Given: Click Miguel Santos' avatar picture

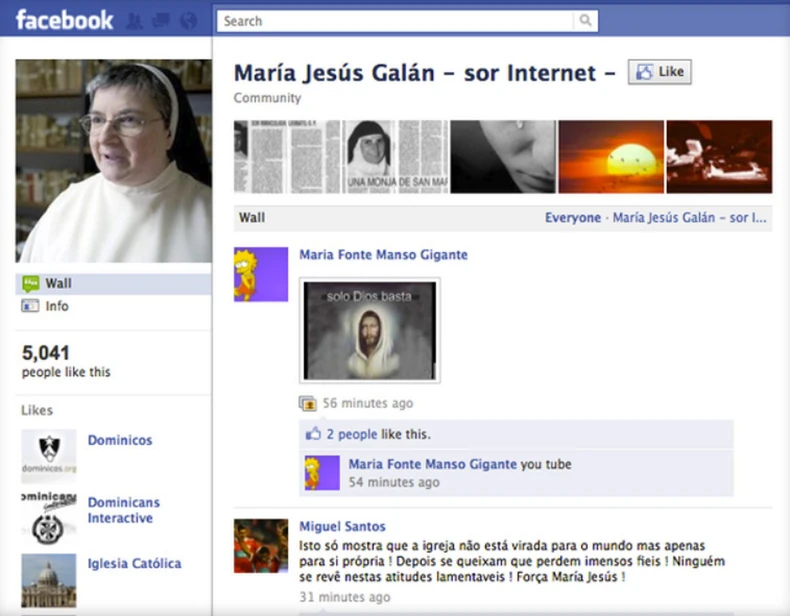Looking at the screenshot, I should tap(260, 545).
